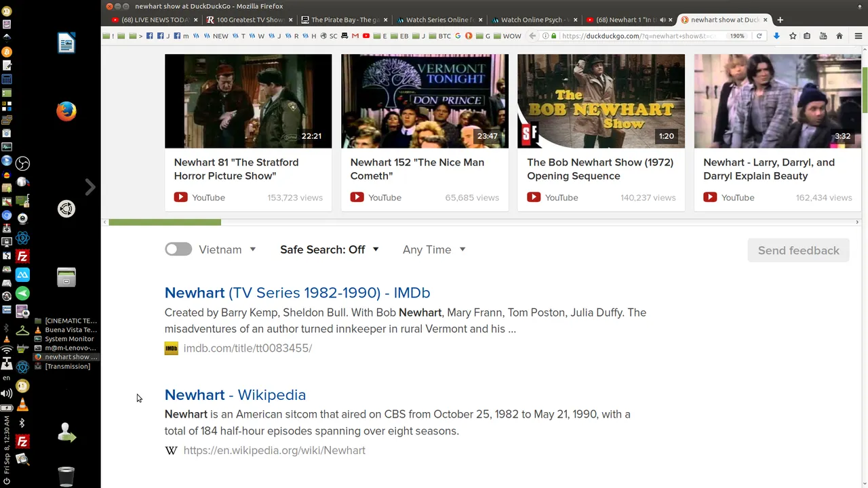Go to the Firefox home page icon

click(840, 36)
